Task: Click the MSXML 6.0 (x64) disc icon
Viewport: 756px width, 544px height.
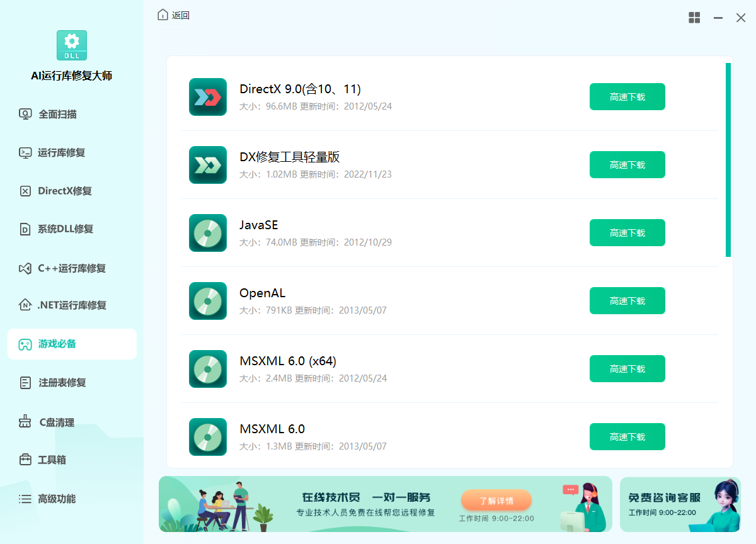Action: click(x=207, y=369)
